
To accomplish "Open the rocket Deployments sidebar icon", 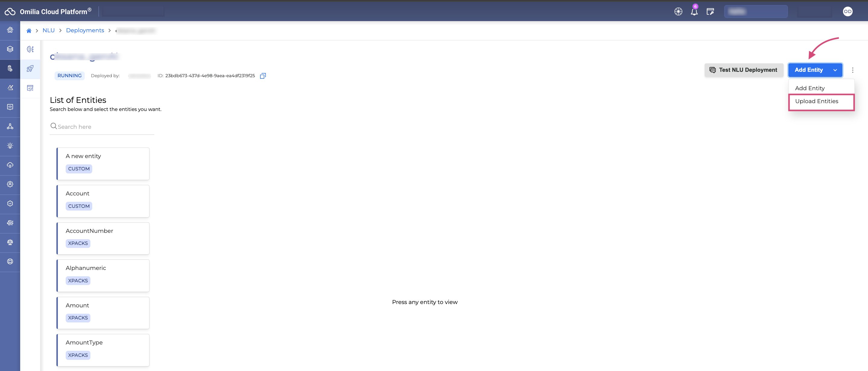I will point(30,69).
